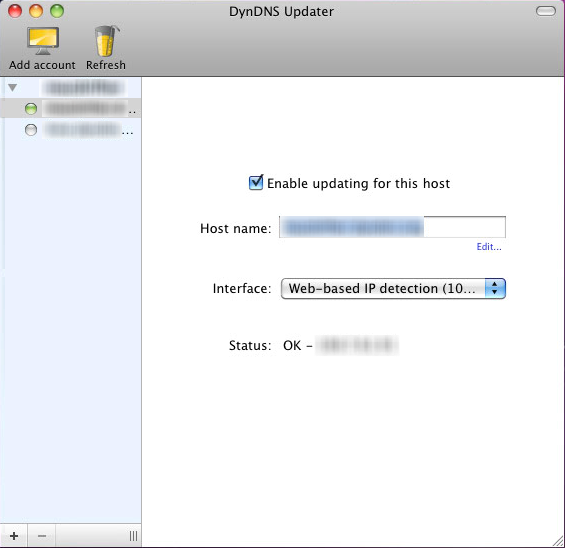This screenshot has height=548, width=565.
Task: Select the host row with gray status
Action: tap(71, 130)
